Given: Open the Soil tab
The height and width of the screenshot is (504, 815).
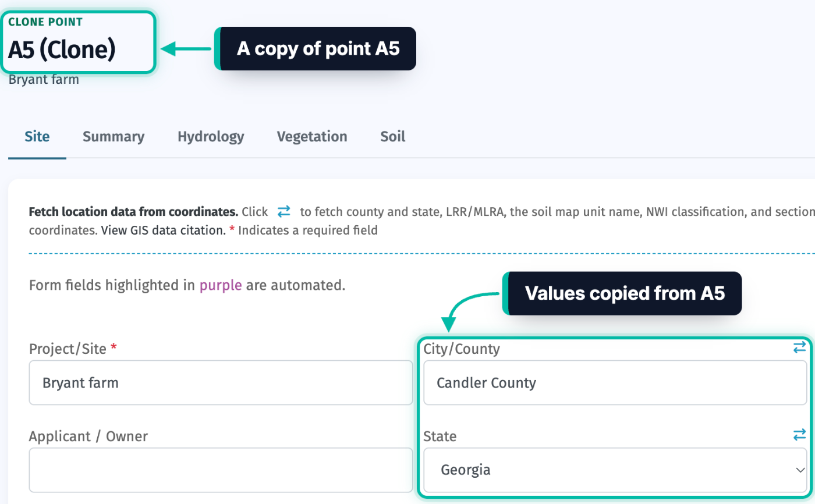Looking at the screenshot, I should click(393, 137).
